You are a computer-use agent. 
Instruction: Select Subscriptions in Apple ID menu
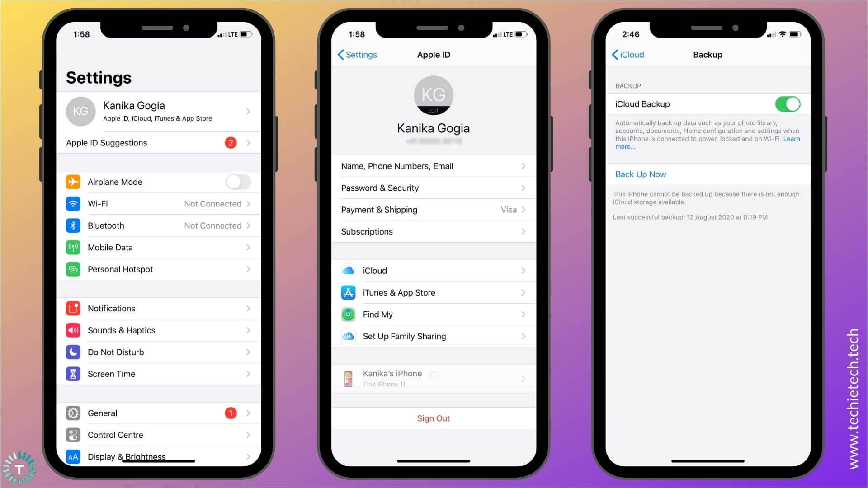click(x=433, y=231)
